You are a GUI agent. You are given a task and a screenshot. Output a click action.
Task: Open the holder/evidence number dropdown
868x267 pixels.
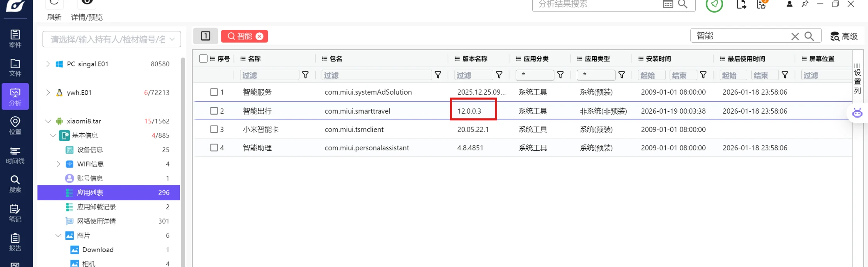coord(112,39)
